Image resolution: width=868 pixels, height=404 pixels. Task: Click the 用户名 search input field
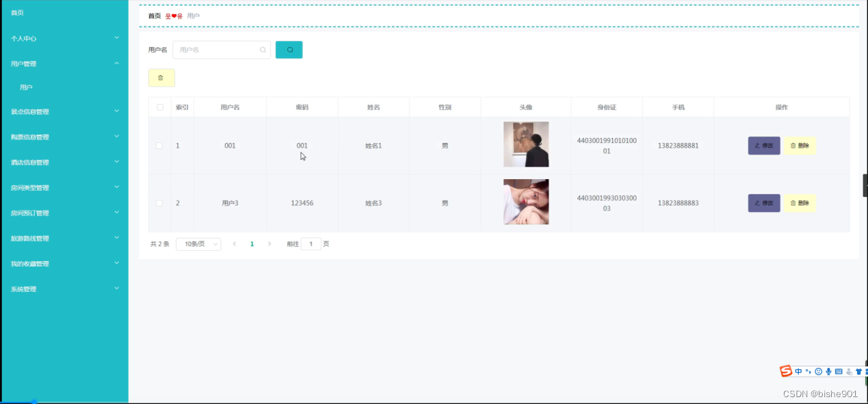tap(222, 50)
